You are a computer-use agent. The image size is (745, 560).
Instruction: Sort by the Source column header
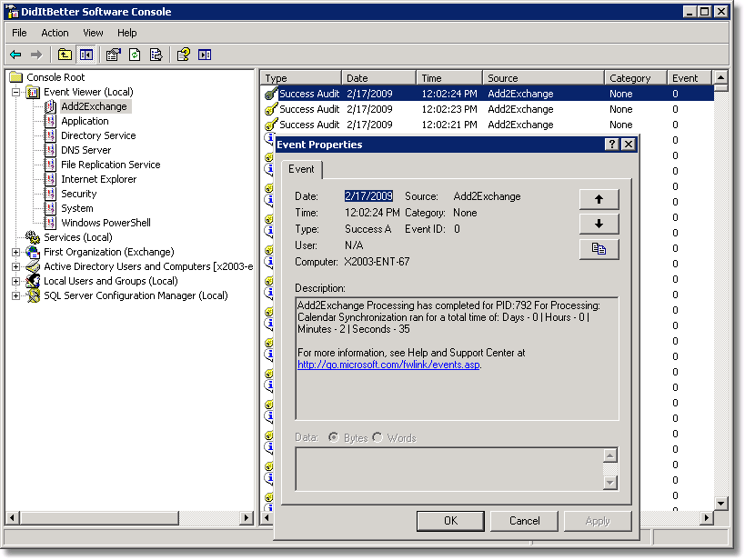[544, 78]
